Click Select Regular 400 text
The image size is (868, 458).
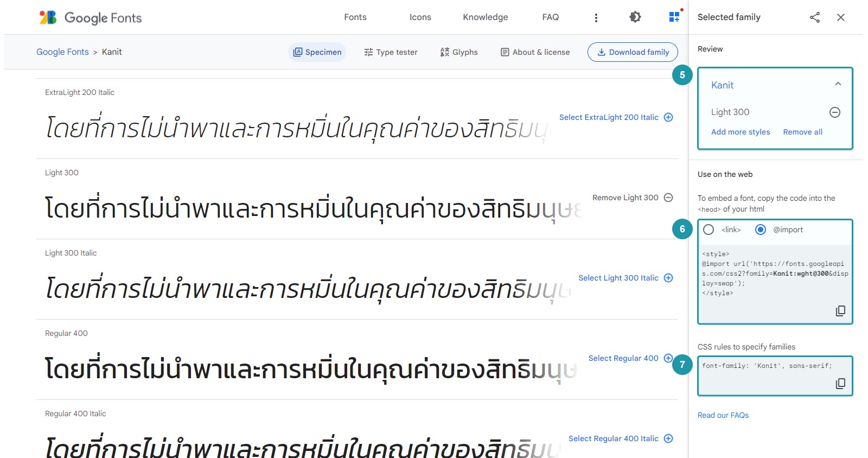(x=623, y=358)
